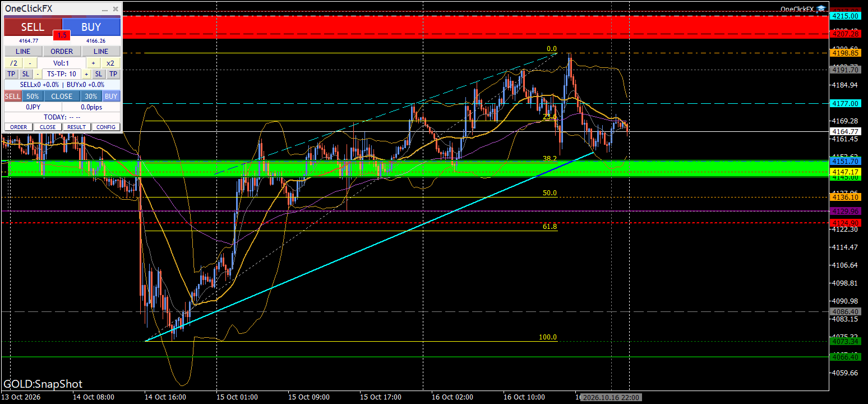Open the RESULT tab at panel bottom
Viewport: 868px width, 404px height.
click(x=77, y=127)
